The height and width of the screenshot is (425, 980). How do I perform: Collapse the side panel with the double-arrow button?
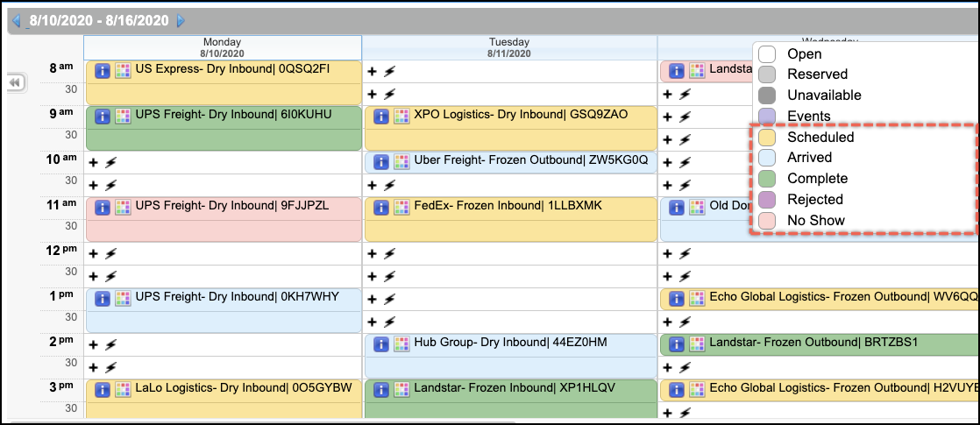(17, 82)
